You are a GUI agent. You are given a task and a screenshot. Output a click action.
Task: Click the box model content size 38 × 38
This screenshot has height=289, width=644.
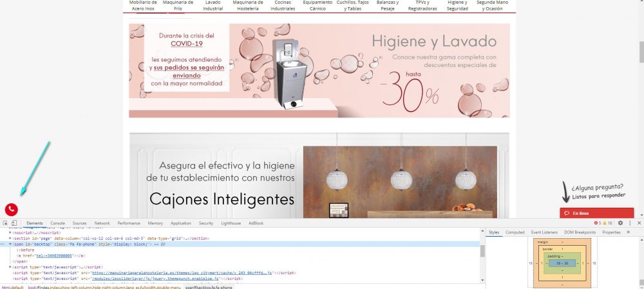pos(562,263)
